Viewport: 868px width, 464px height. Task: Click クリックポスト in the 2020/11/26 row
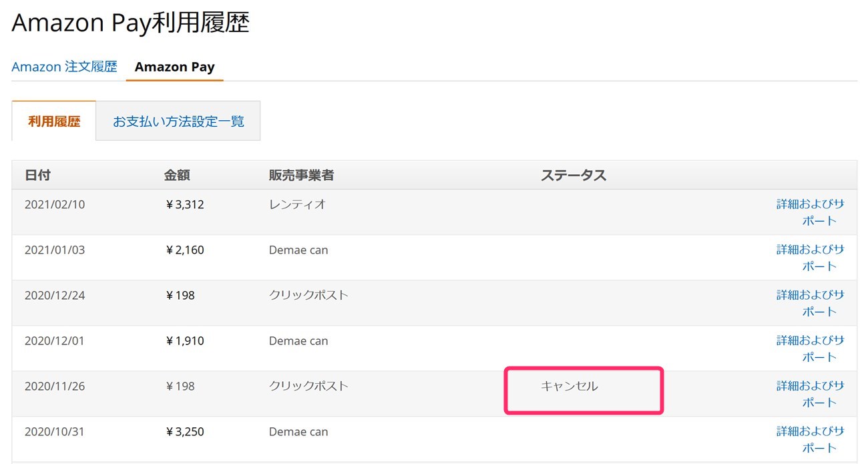tap(308, 386)
